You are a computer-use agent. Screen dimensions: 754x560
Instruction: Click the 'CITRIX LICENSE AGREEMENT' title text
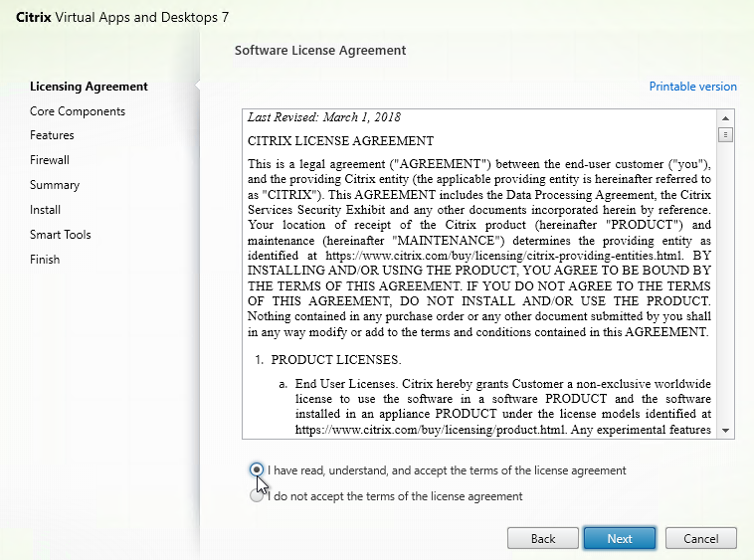(x=340, y=141)
